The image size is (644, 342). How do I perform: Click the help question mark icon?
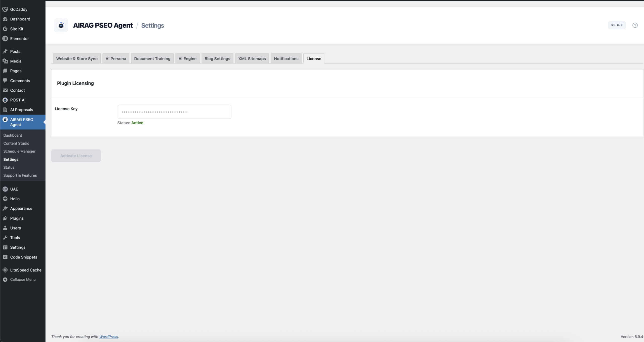pyautogui.click(x=635, y=25)
